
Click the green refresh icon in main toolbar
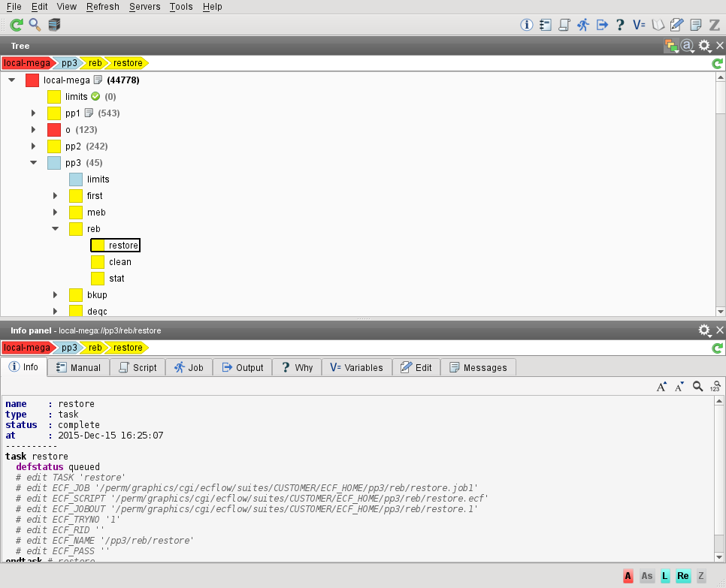pos(16,25)
